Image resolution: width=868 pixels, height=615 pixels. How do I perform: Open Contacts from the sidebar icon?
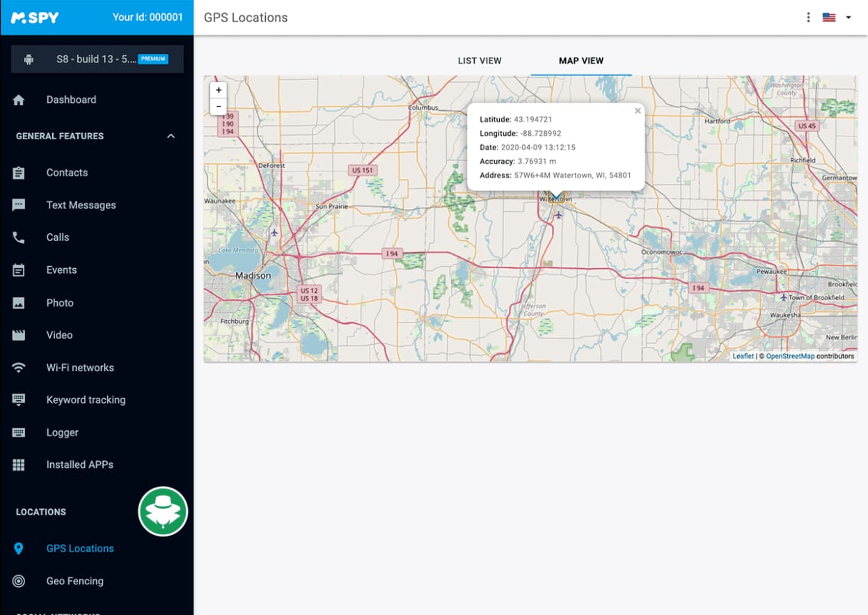(x=19, y=173)
